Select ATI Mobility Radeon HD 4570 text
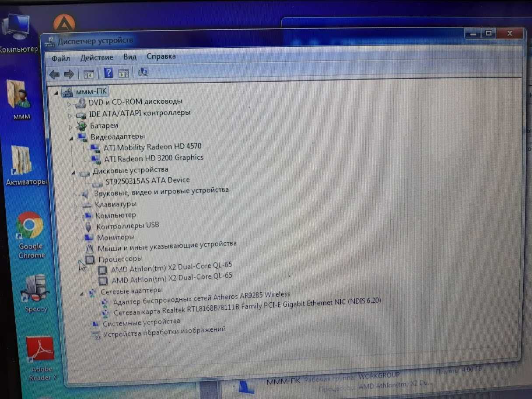532x399 pixels. [153, 147]
